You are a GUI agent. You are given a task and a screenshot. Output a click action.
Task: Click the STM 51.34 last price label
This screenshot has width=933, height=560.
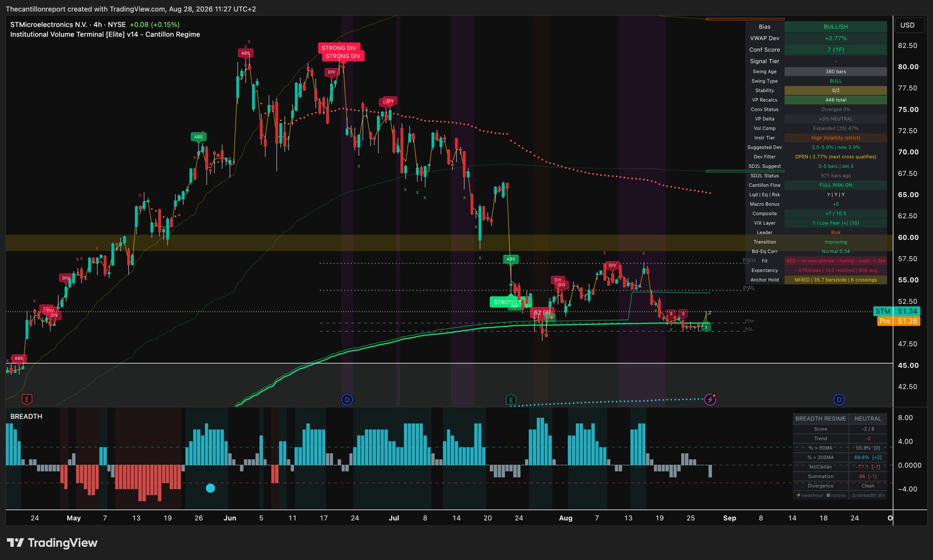pyautogui.click(x=896, y=311)
